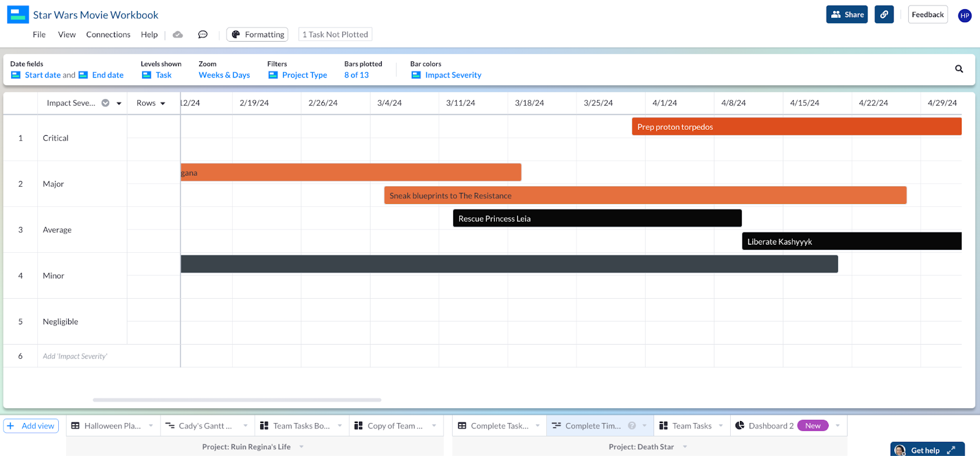Click the table icon on Halloween Pla... tab
Image resolution: width=980 pixels, height=456 pixels.
[x=75, y=425]
